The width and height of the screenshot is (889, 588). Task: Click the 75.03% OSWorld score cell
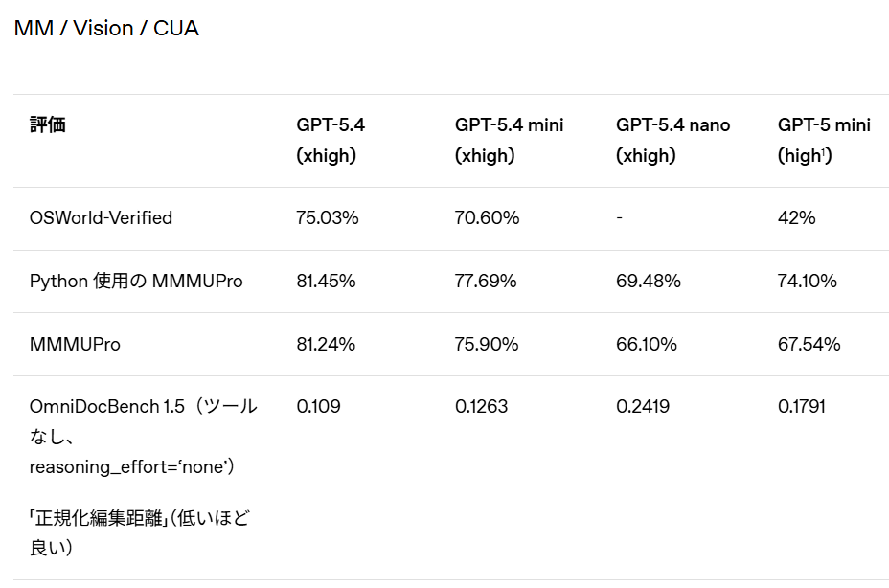[x=328, y=218]
